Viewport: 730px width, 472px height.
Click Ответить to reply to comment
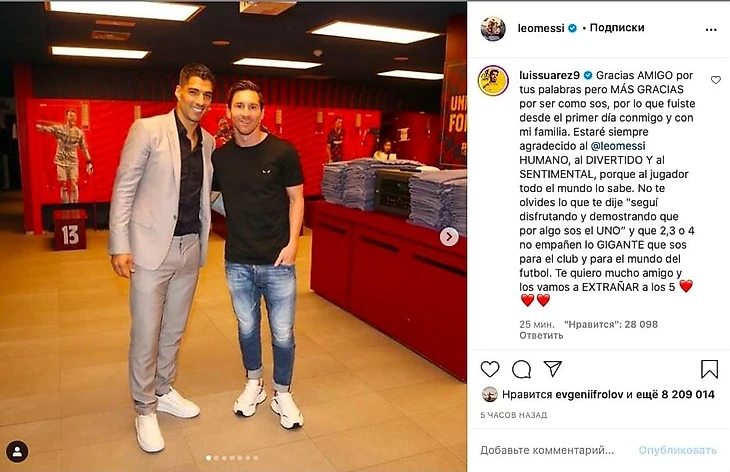(x=541, y=335)
